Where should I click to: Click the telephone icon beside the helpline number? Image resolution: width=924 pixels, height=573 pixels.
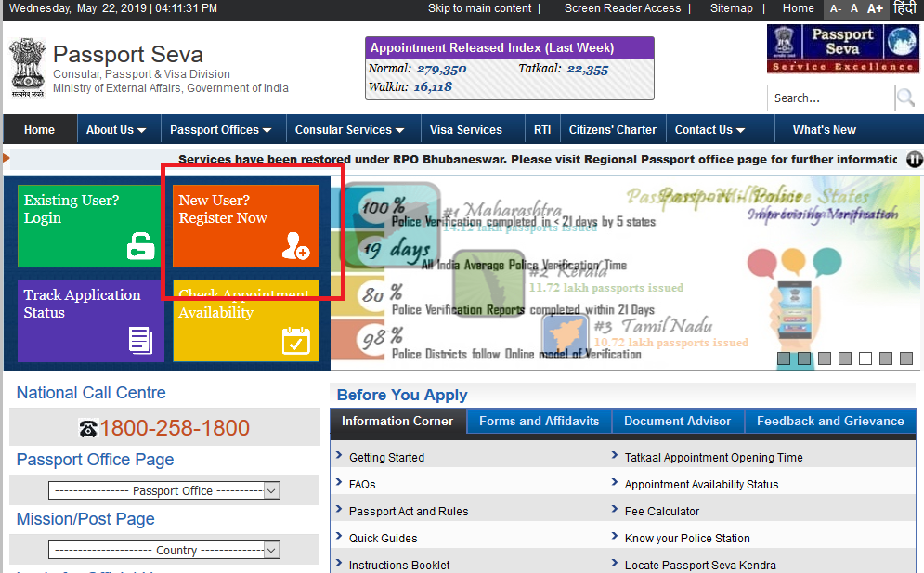[88, 429]
